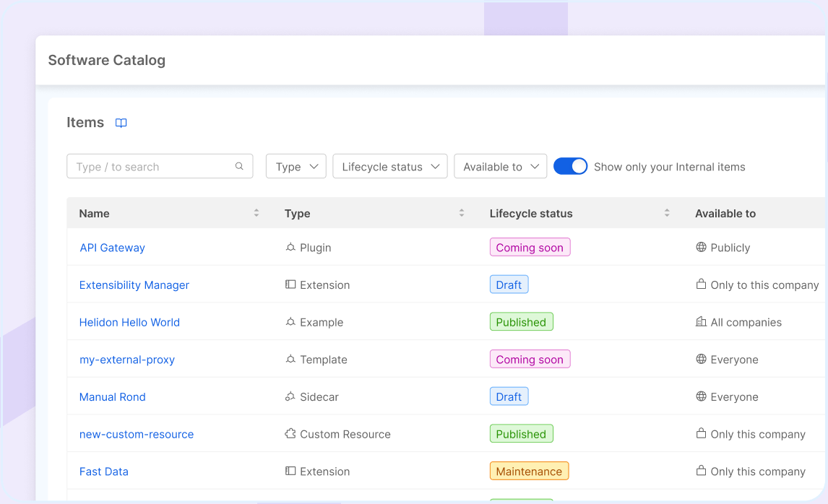Click globe icon in Manual Rond row
The width and height of the screenshot is (828, 504).
[702, 396]
